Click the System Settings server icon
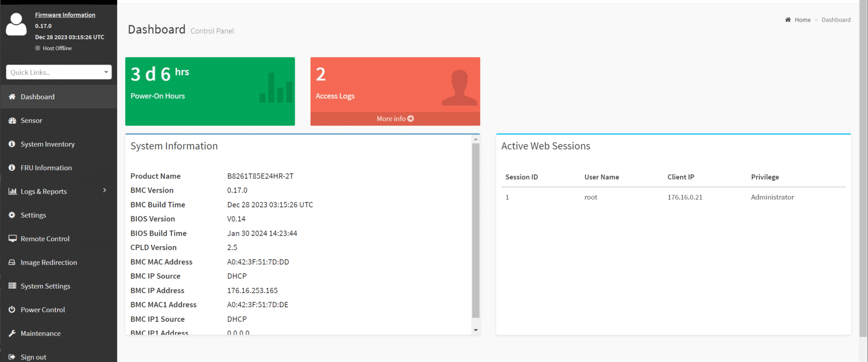868x362 pixels. pyautogui.click(x=12, y=286)
